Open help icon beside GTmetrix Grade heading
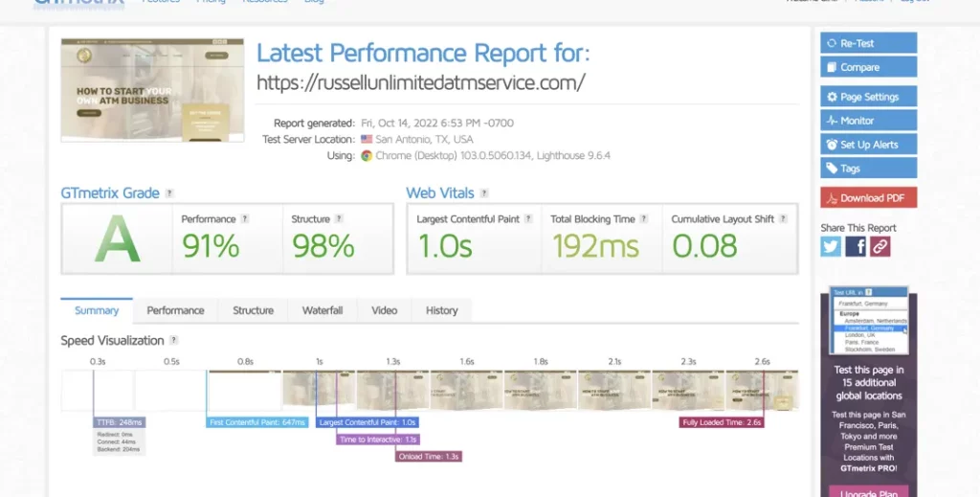This screenshot has width=980, height=497. pyautogui.click(x=169, y=193)
